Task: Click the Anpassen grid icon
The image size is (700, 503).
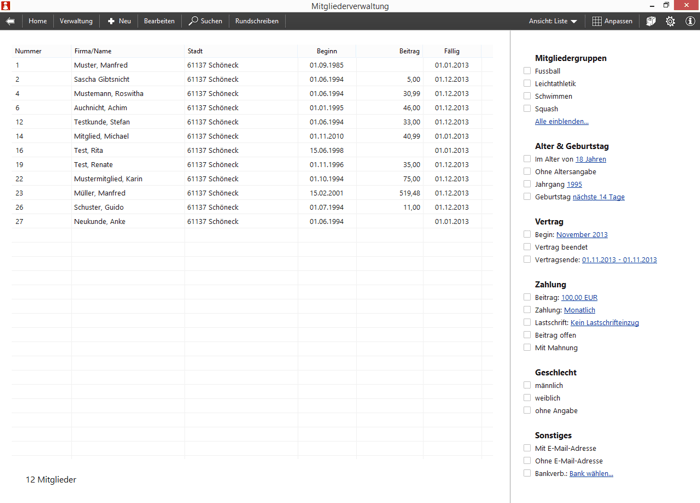Action: tap(597, 21)
